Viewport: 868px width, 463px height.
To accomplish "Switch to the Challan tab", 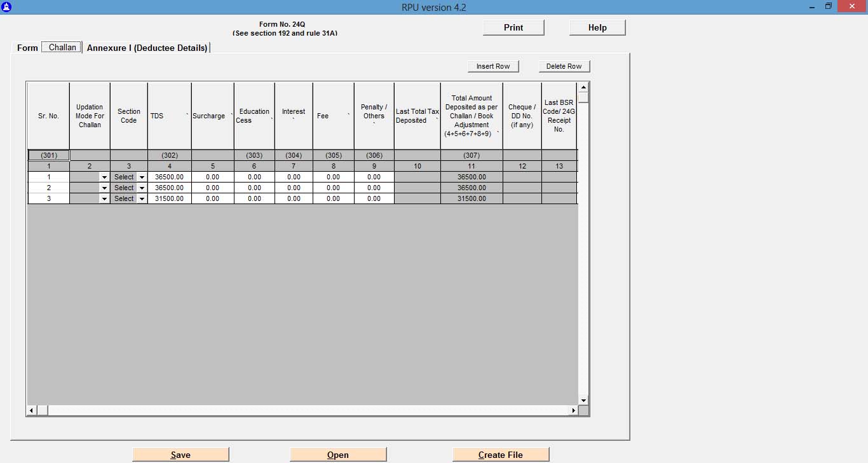I will click(62, 47).
